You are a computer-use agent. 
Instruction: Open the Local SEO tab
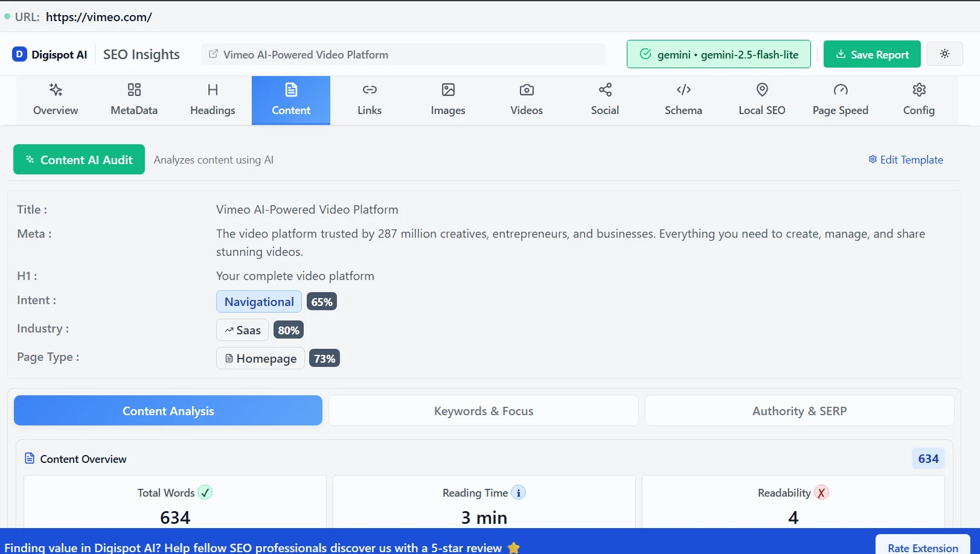tap(762, 100)
